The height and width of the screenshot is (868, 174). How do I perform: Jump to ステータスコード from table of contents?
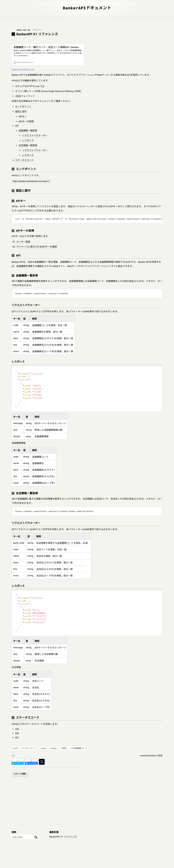[24, 160]
